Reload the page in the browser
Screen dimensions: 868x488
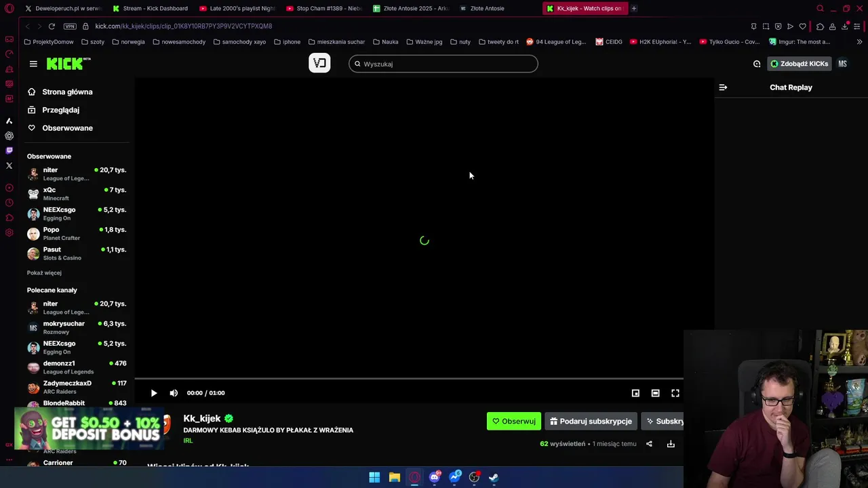click(52, 26)
